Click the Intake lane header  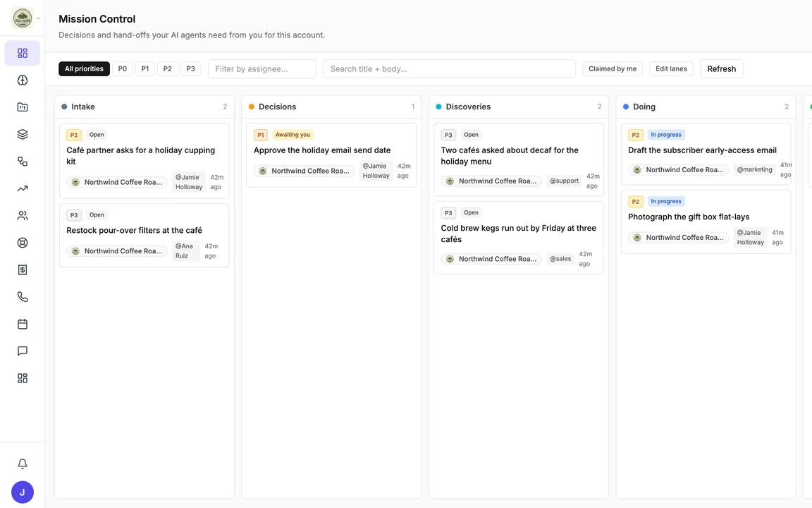click(144, 107)
